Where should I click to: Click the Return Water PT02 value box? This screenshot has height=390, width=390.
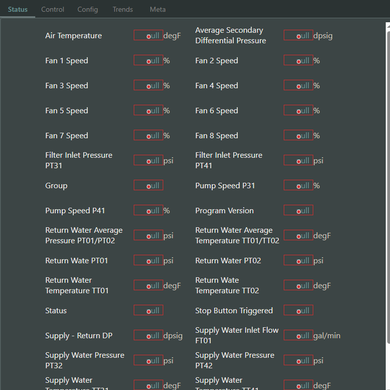[298, 260]
